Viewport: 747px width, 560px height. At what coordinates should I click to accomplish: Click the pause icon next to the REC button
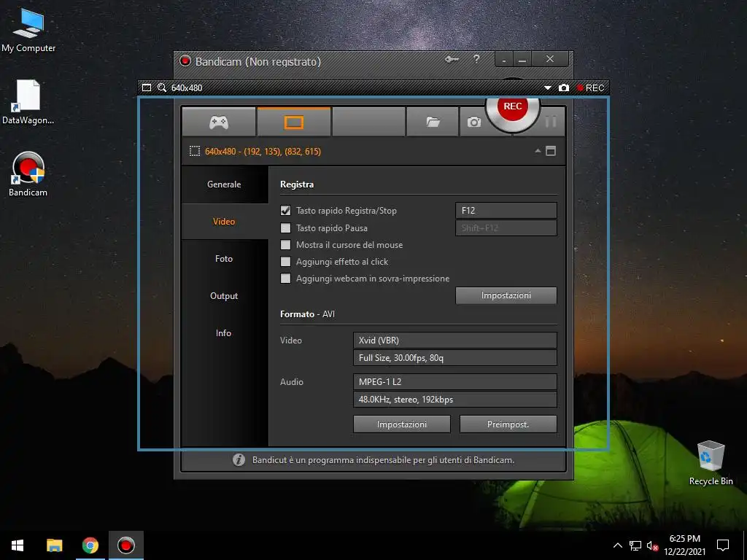point(551,122)
